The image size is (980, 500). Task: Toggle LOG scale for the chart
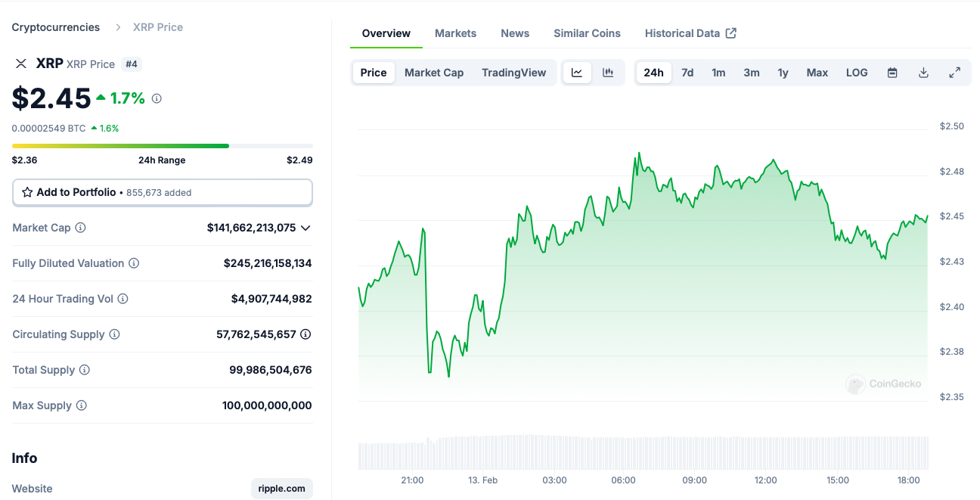pos(857,72)
